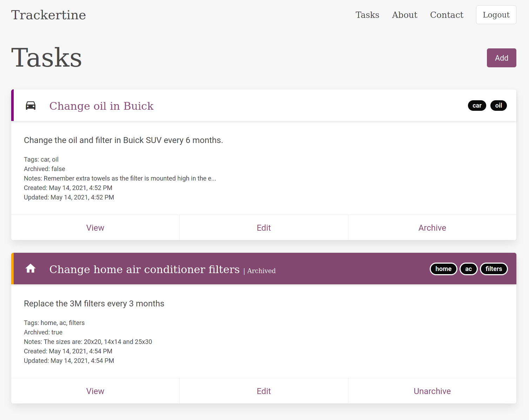Viewport: 529px width, 420px height.
Task: Unarchive the air conditioner filters task
Action: [432, 391]
